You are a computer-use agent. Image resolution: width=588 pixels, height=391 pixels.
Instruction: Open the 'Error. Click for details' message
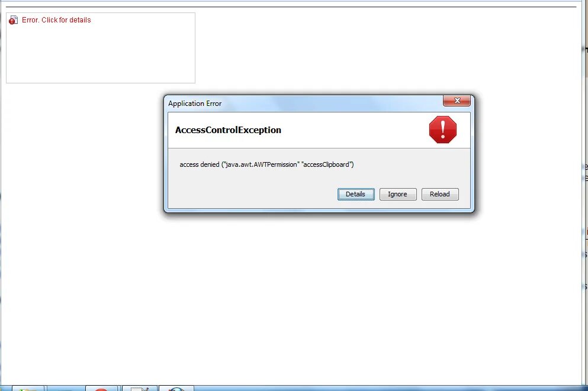click(x=56, y=20)
